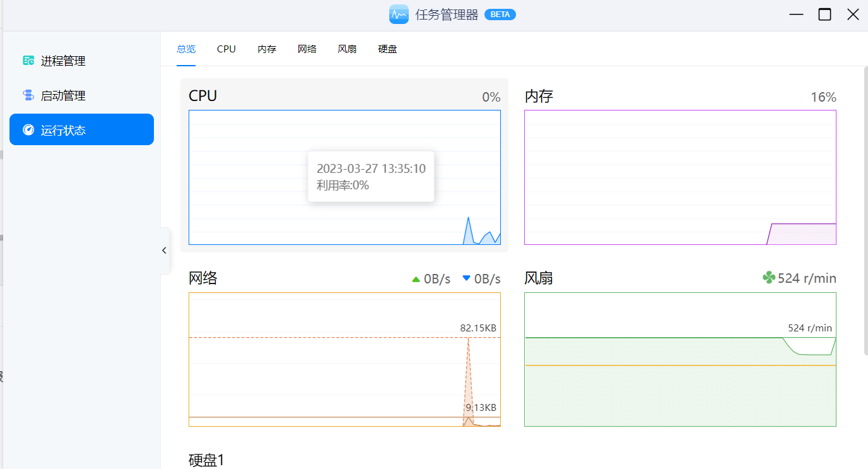Click the tooltip timestamp 2023-03-27 13:35:10
The image size is (868, 469).
(x=371, y=169)
